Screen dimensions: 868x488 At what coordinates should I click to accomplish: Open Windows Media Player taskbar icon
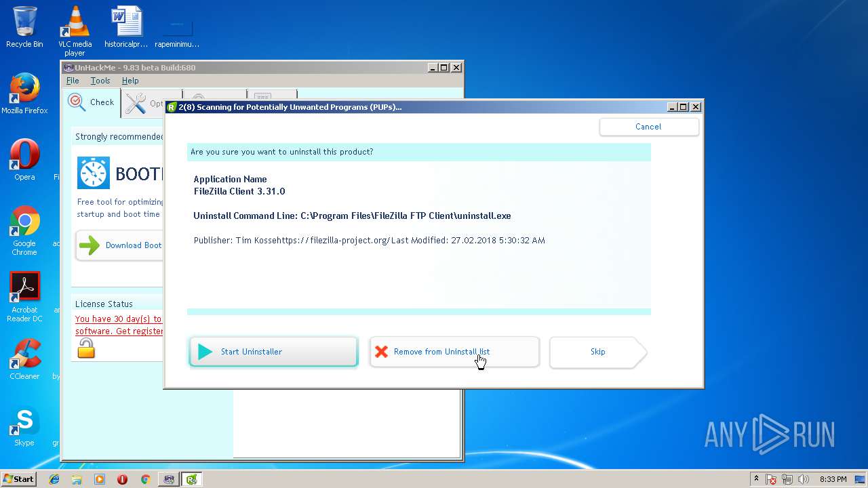[100, 479]
